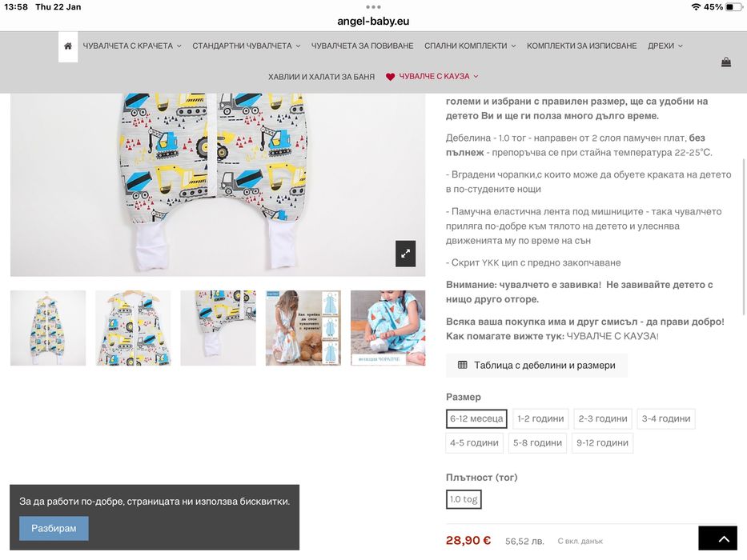This screenshot has height=560, width=747.
Task: Open the home page icon
Action: pyautogui.click(x=68, y=46)
